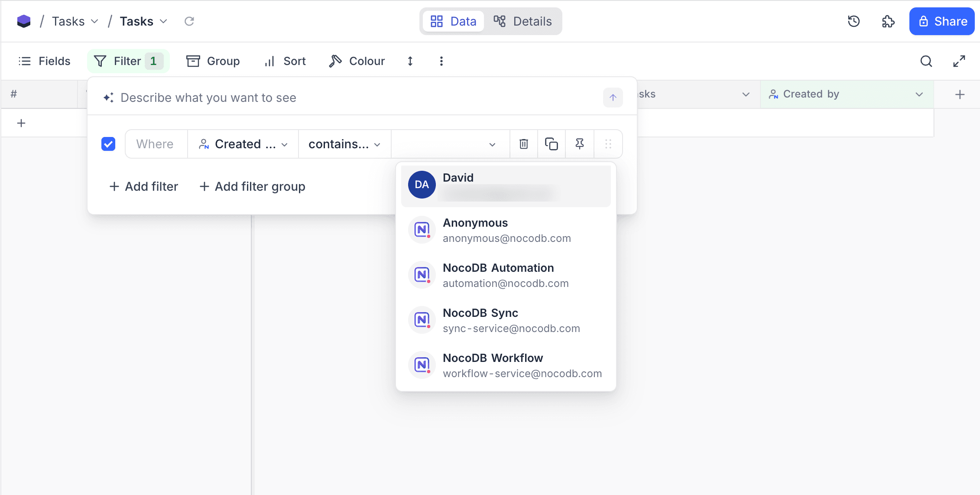980x495 pixels.
Task: Click the NocoDB Sync avatar icon
Action: [x=422, y=320]
